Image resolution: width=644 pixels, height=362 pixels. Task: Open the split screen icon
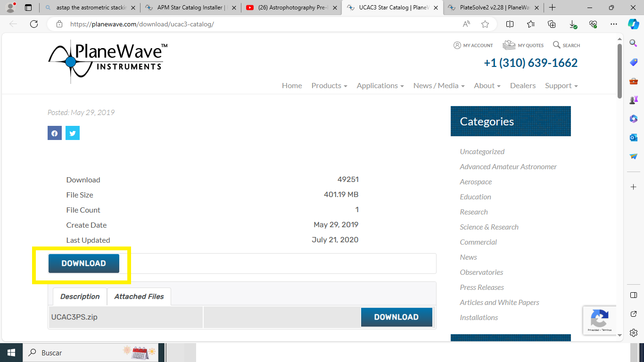point(510,24)
